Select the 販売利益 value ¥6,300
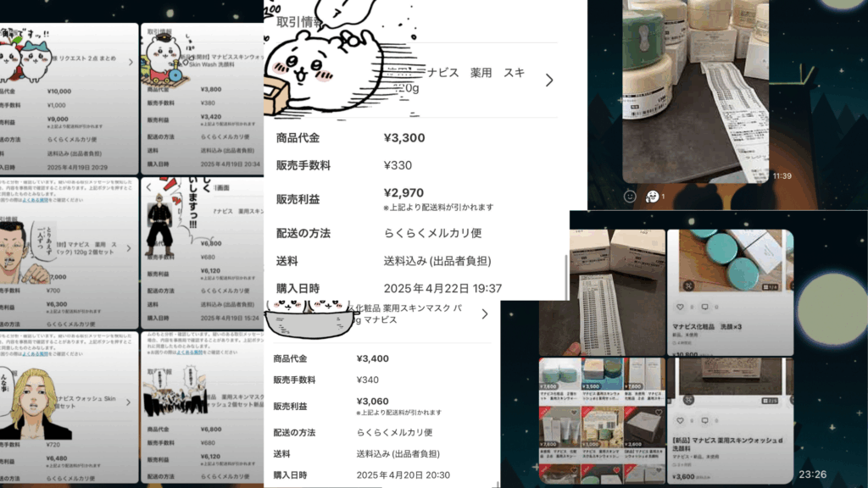868x488 pixels. pos(57,304)
